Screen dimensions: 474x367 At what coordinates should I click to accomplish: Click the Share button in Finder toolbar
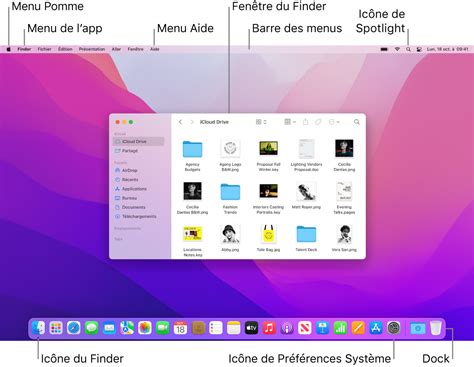[305, 122]
